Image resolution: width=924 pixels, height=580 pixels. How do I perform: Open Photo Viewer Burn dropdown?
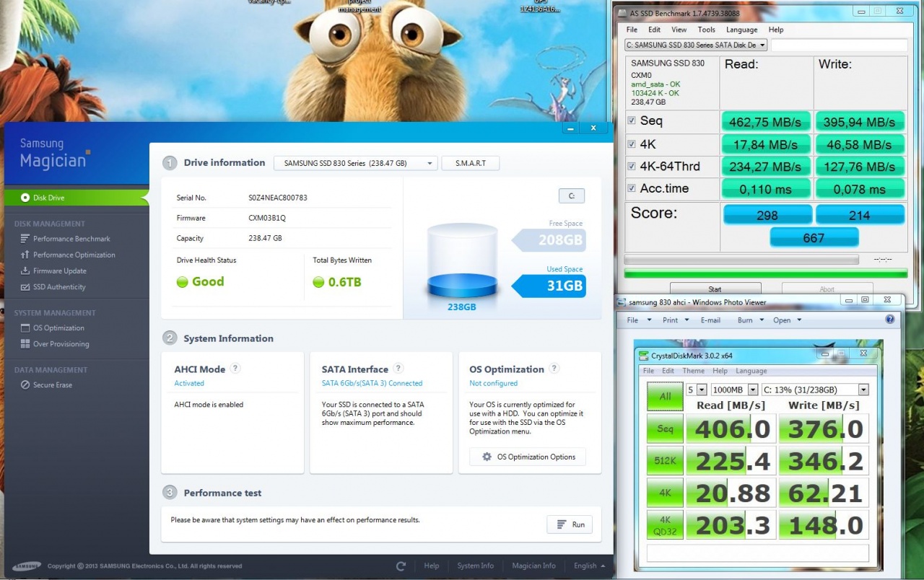click(x=751, y=320)
